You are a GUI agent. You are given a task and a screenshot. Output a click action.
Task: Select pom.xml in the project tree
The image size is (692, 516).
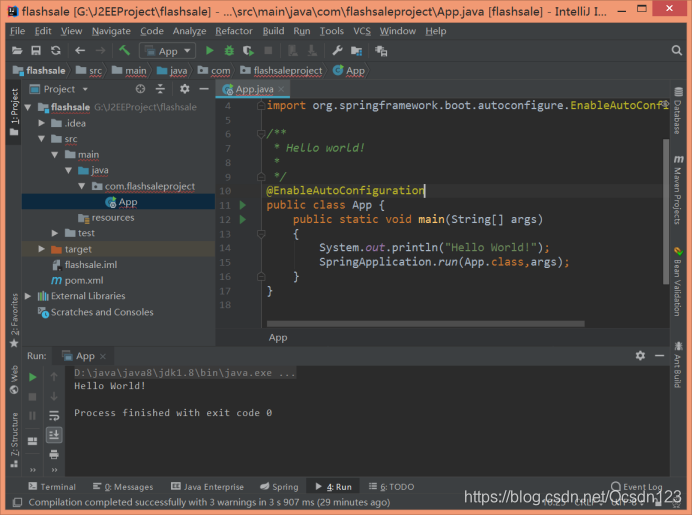click(78, 280)
